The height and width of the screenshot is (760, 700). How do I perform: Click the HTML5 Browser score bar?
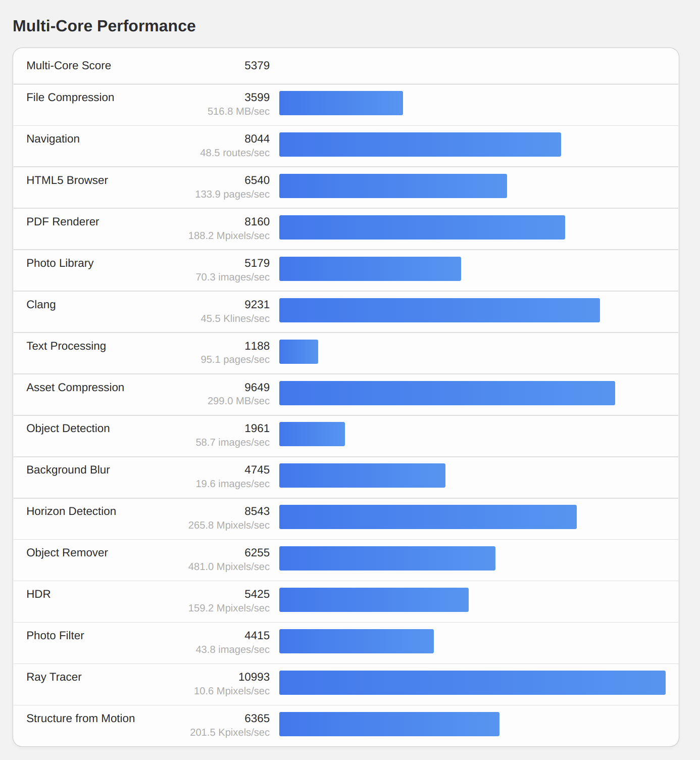393,186
